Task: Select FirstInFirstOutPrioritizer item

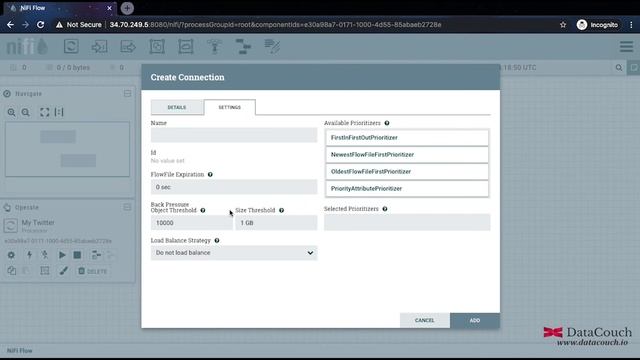Action: (407, 138)
